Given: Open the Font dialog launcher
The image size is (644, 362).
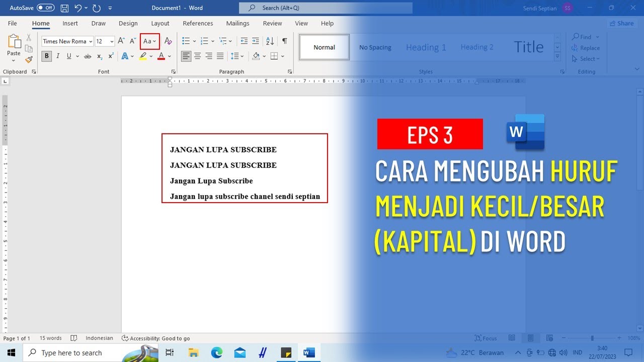Looking at the screenshot, I should point(173,72).
